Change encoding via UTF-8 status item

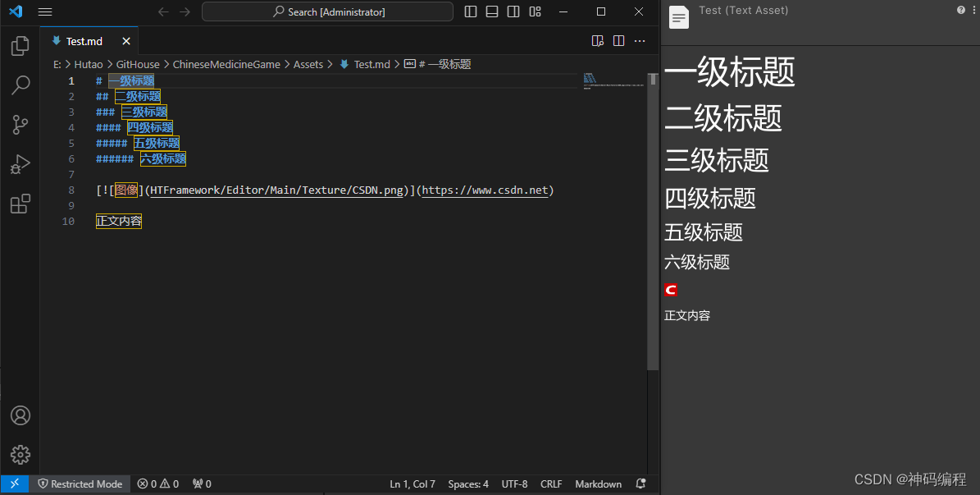pyautogui.click(x=514, y=484)
